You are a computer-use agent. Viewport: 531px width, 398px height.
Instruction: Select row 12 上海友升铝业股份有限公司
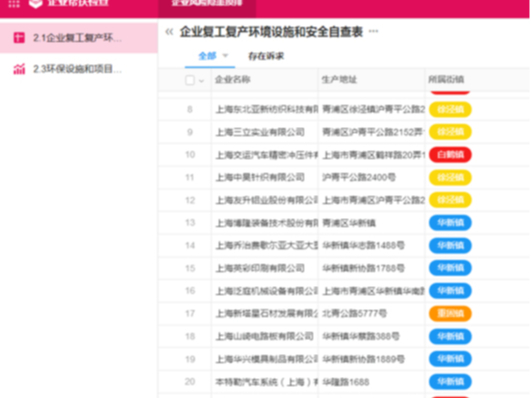click(267, 200)
